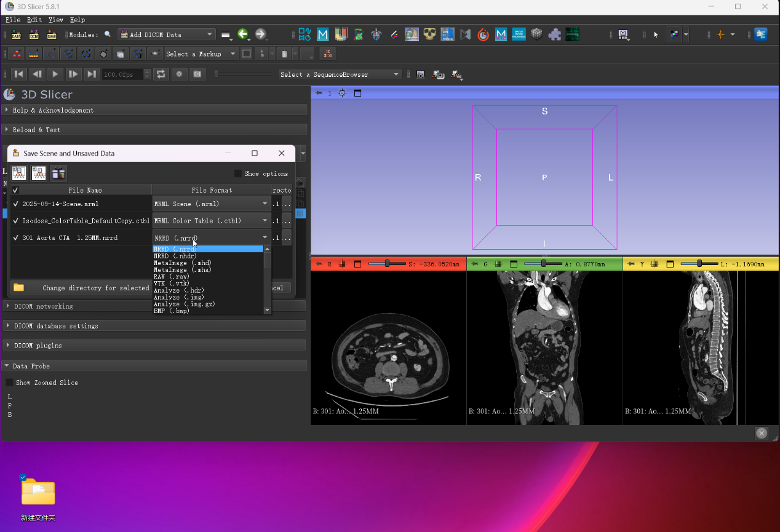Screen dimensions: 780x532
Task: Enable Show Zoomed Slice checkbox
Action: tap(9, 383)
